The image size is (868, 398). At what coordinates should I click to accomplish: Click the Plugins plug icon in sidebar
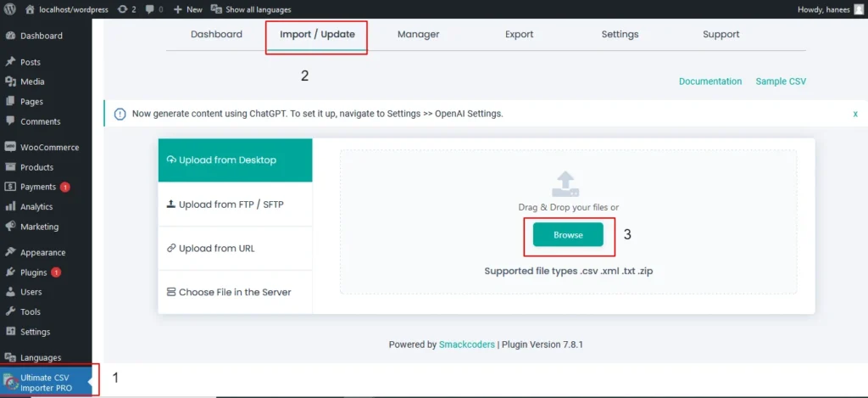[10, 272]
